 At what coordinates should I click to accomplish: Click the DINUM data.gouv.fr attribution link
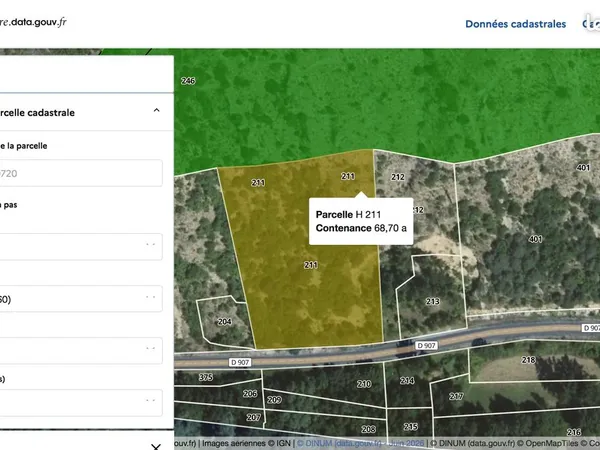[360, 443]
